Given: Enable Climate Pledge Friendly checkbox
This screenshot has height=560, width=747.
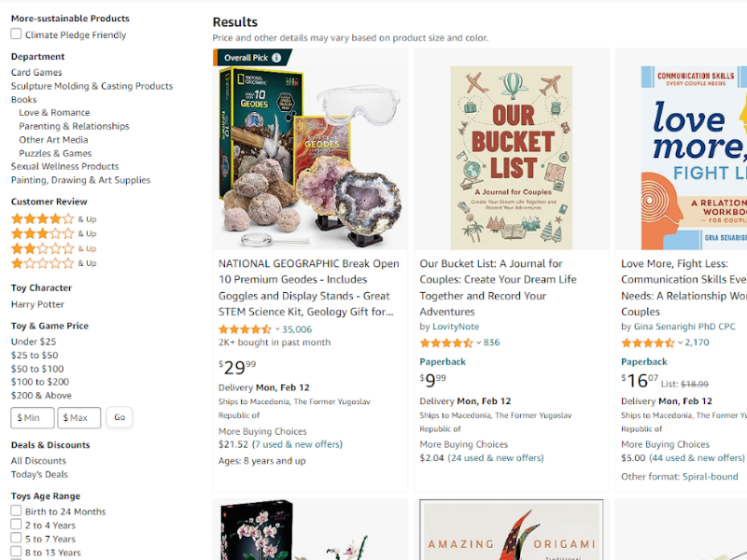Looking at the screenshot, I should tap(16, 34).
